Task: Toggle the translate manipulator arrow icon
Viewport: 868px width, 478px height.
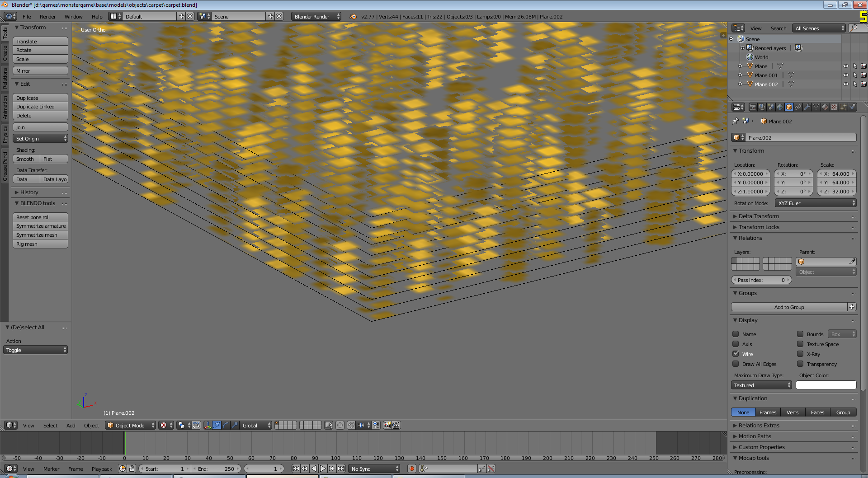Action: [217, 425]
